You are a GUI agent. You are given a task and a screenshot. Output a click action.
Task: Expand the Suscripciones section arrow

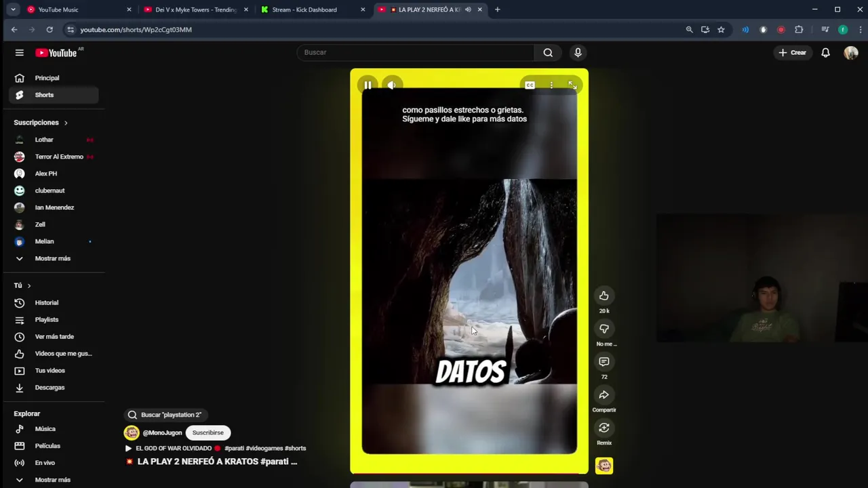click(x=66, y=123)
